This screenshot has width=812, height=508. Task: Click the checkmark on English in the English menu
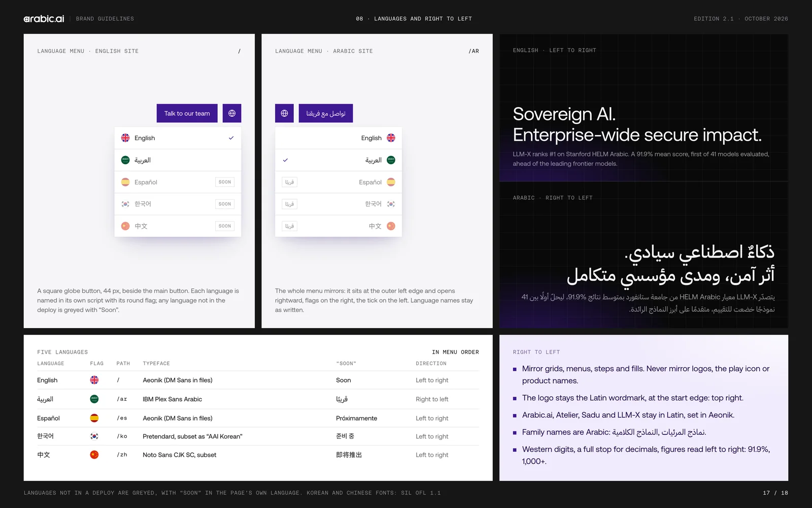(x=231, y=138)
